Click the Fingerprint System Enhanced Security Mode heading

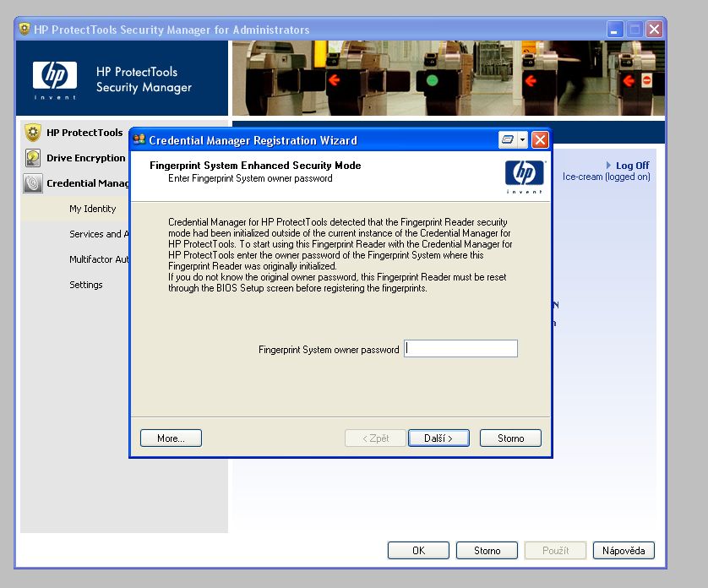click(255, 166)
